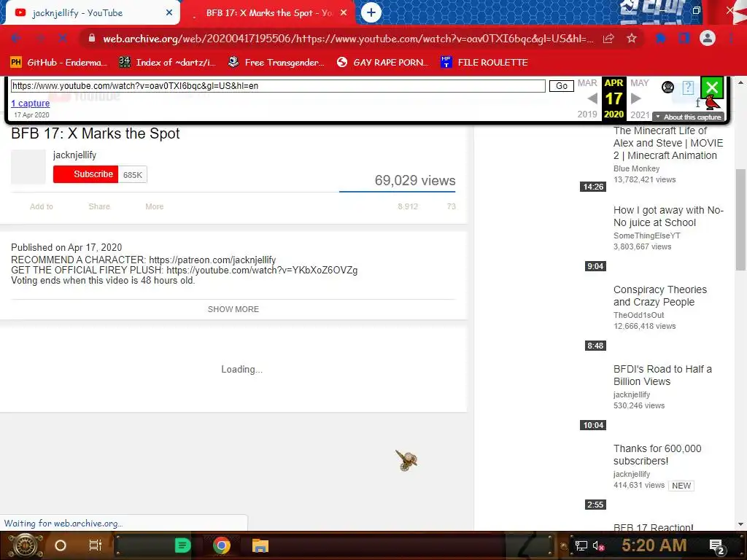Open the Blue Monkey channel link
Image resolution: width=747 pixels, height=560 pixels.
pos(636,168)
